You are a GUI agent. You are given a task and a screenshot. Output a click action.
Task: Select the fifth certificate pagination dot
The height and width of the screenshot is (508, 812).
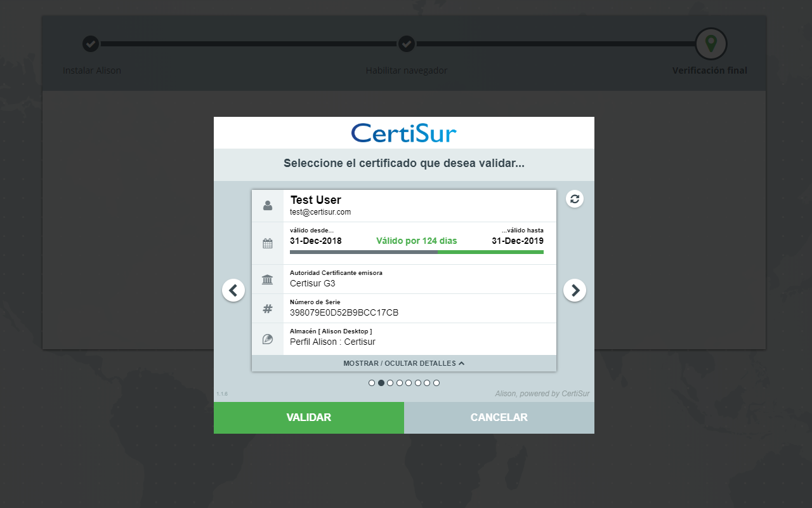point(409,383)
